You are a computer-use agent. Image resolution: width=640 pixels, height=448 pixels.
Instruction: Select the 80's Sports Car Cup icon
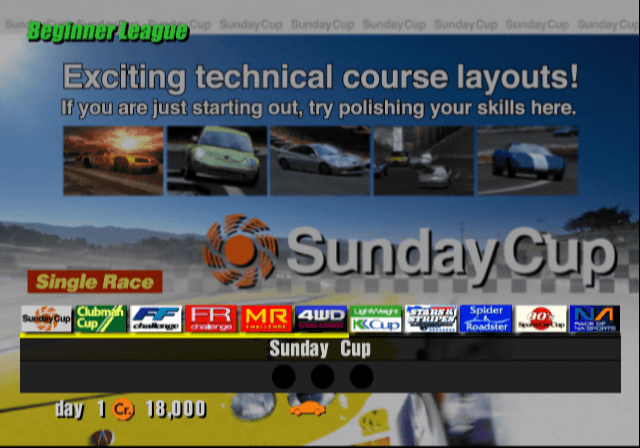pos(541,319)
